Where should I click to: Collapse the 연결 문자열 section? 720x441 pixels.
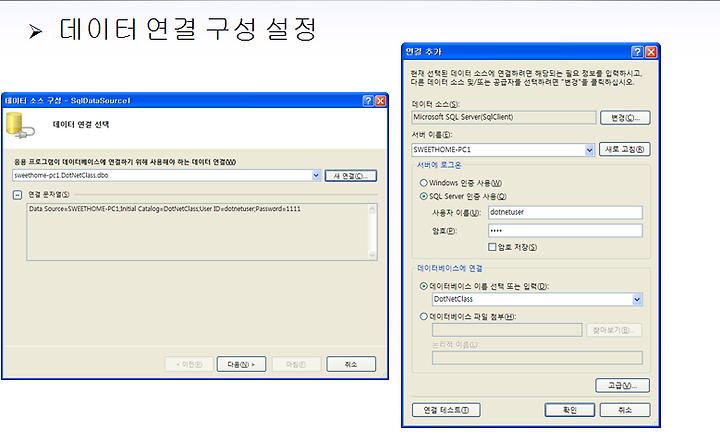(x=17, y=195)
